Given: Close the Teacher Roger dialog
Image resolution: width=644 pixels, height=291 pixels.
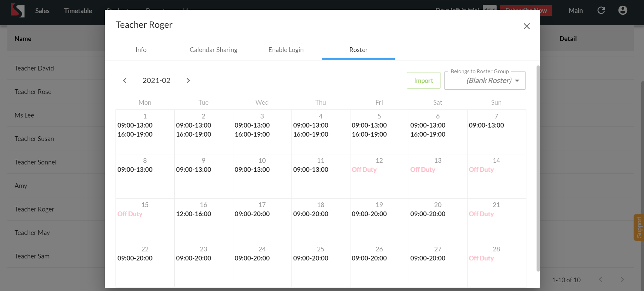Looking at the screenshot, I should pos(526,26).
